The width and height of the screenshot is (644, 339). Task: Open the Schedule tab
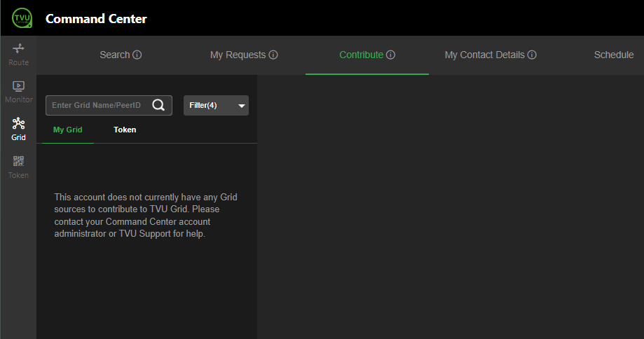coord(613,55)
